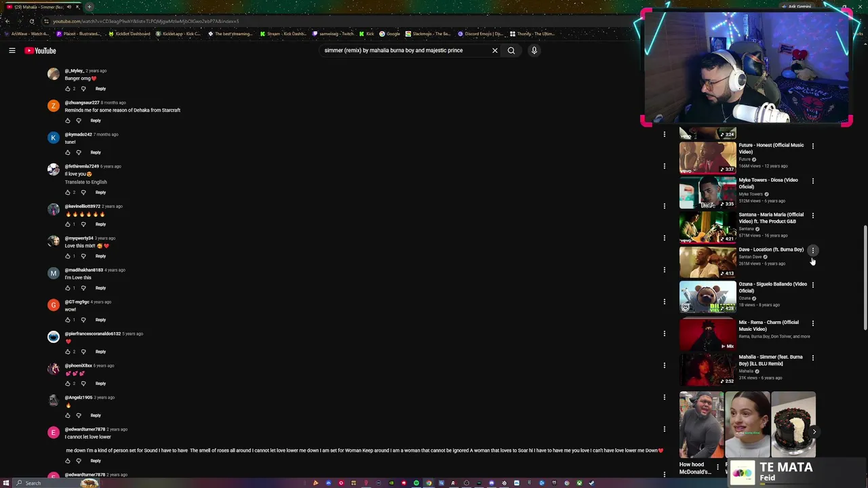The image size is (868, 488).
Task: Like the @madihakhan8183 I'm Love this comment
Action: click(68, 288)
